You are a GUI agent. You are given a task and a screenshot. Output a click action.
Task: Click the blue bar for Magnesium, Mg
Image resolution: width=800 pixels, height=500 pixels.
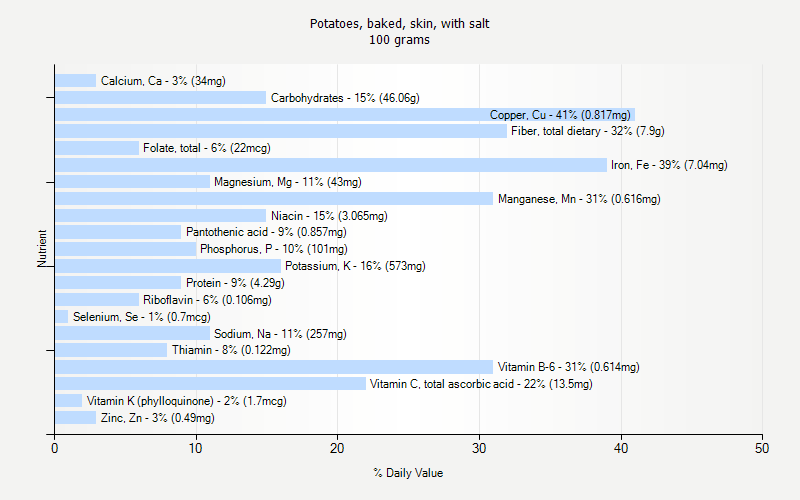[x=133, y=182]
